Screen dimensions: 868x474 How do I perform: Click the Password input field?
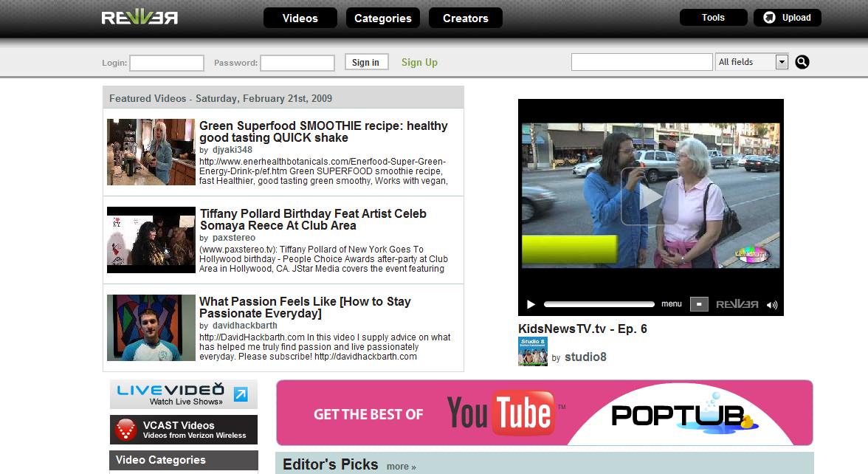click(x=297, y=63)
